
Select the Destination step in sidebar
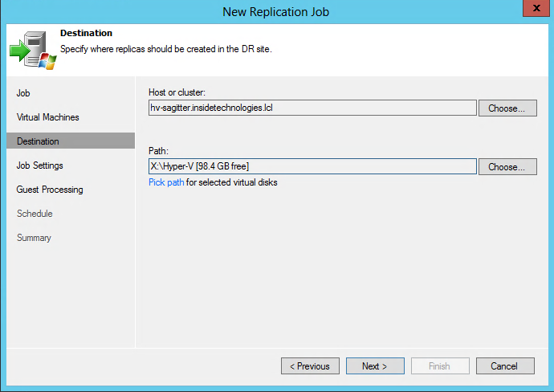tap(38, 141)
